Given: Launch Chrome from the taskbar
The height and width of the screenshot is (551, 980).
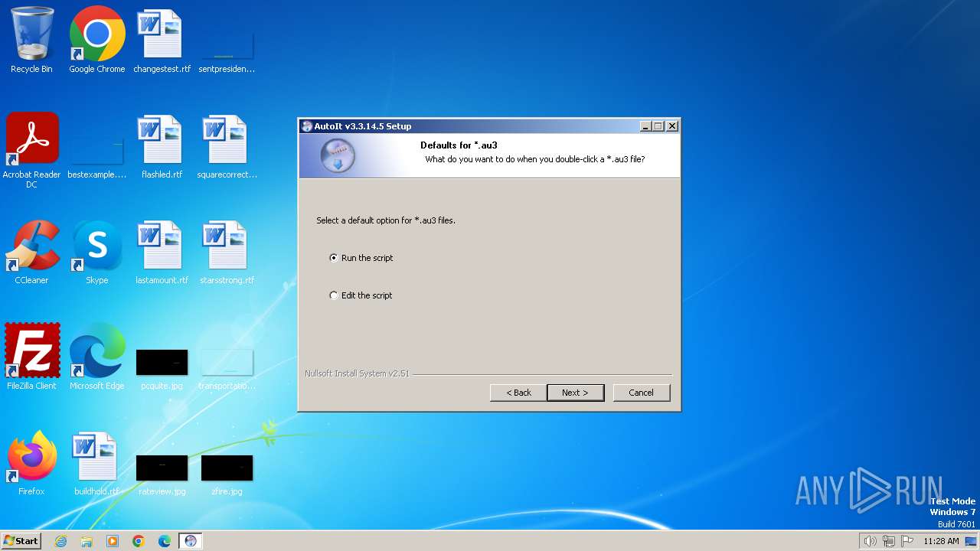Looking at the screenshot, I should pos(139,541).
